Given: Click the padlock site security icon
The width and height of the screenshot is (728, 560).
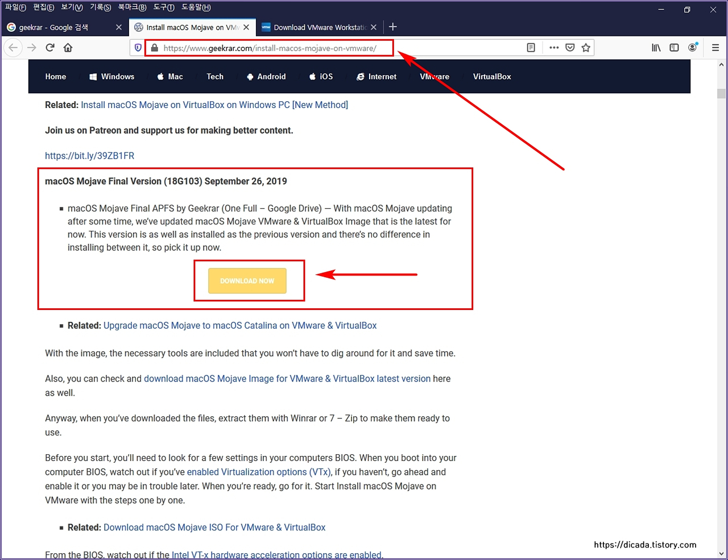Looking at the screenshot, I should point(154,48).
